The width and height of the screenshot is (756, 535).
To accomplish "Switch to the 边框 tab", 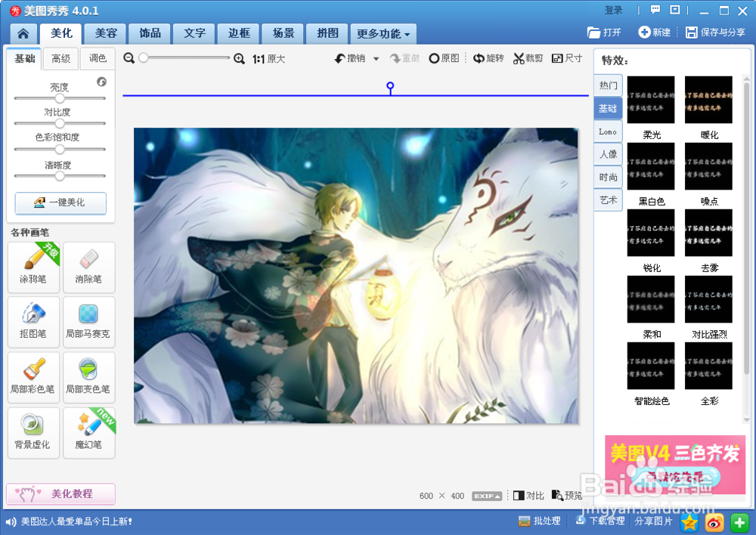I will tap(239, 33).
